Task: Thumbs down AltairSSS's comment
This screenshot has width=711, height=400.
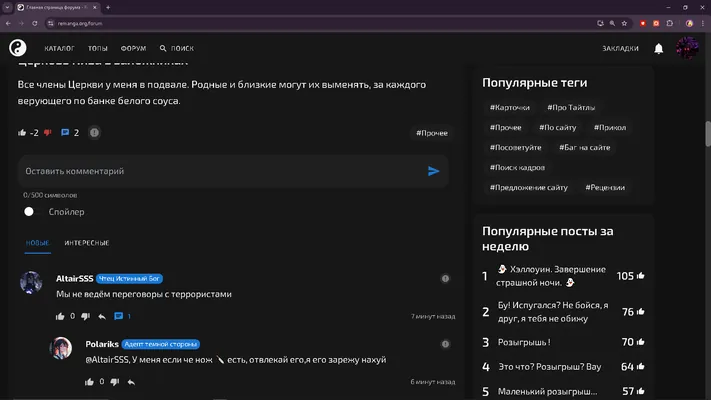Action: (x=85, y=316)
